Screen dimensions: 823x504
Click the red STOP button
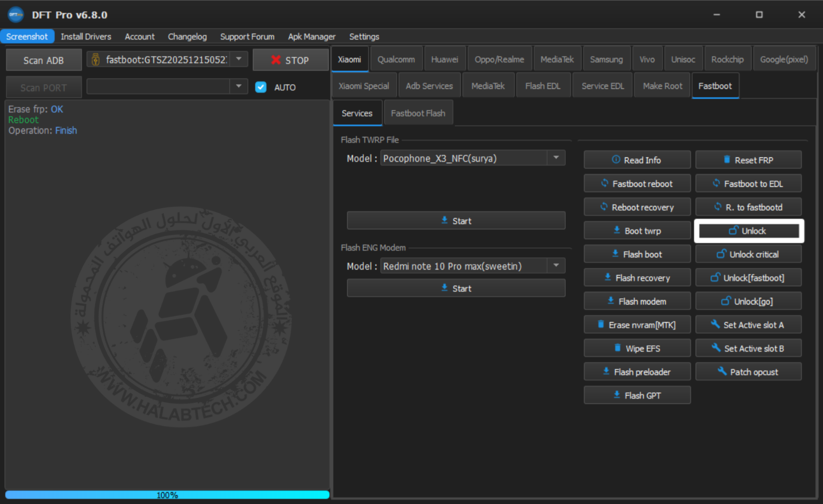(290, 60)
